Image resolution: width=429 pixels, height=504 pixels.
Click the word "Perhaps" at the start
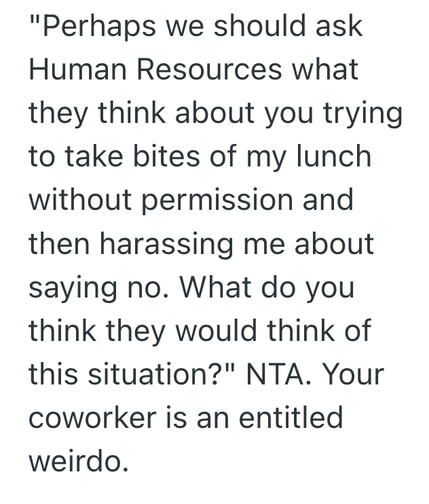point(82,26)
